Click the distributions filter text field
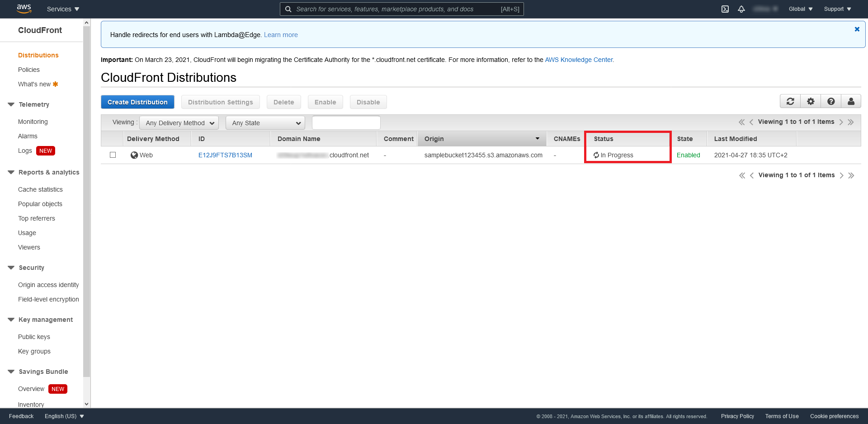 pos(346,122)
